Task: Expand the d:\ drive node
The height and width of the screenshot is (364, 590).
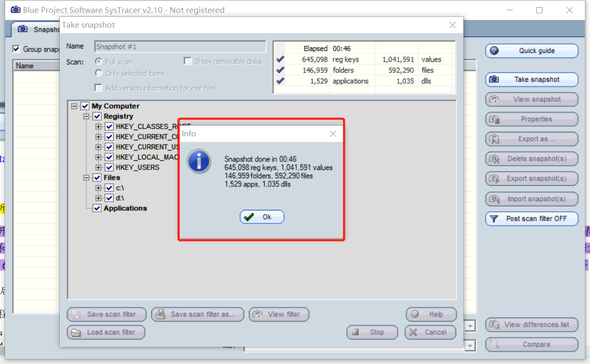Action: pyautogui.click(x=98, y=198)
